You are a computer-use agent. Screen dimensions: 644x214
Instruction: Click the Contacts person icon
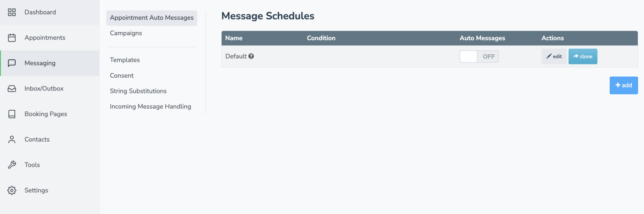[12, 140]
